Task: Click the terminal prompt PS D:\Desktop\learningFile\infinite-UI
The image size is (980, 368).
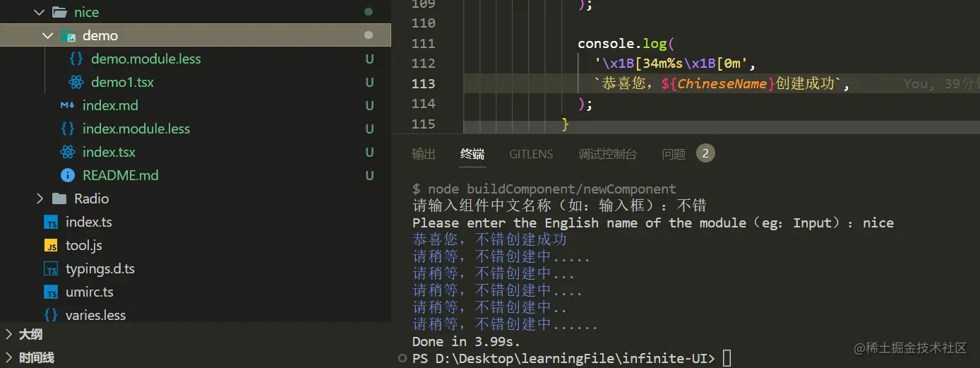Action: [x=563, y=358]
